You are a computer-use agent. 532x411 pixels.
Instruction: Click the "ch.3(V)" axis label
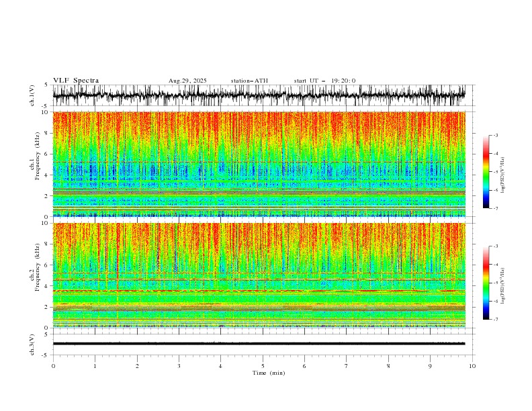coord(32,345)
